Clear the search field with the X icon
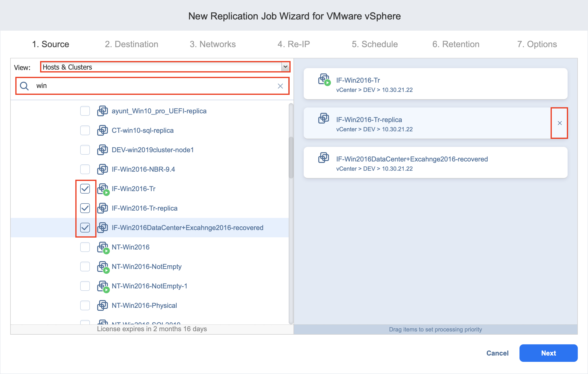Image resolution: width=588 pixels, height=374 pixels. pyautogui.click(x=280, y=86)
